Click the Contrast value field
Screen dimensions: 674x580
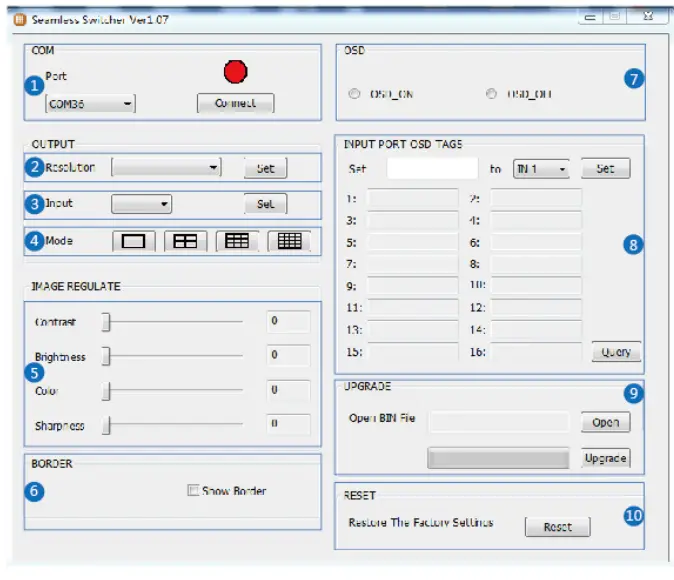(x=288, y=321)
